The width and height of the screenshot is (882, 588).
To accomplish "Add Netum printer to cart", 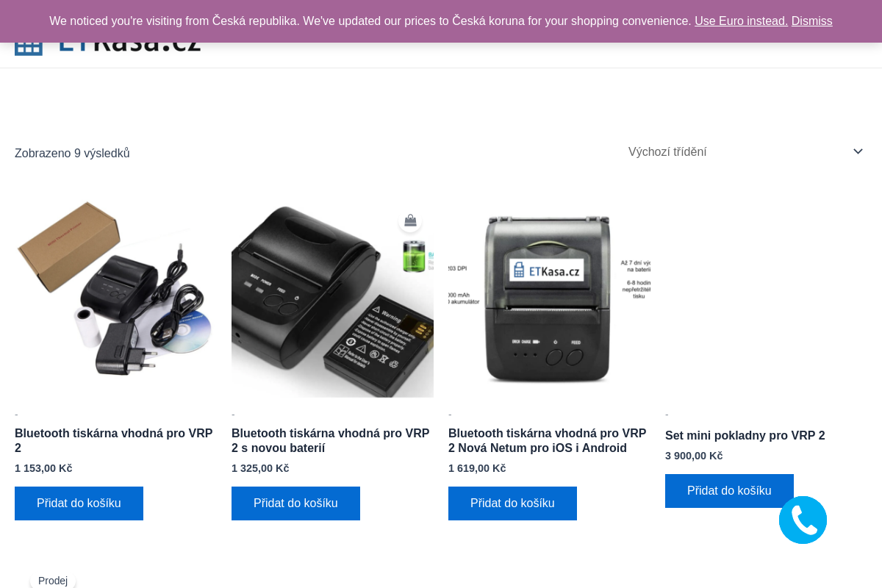I will (x=512, y=503).
